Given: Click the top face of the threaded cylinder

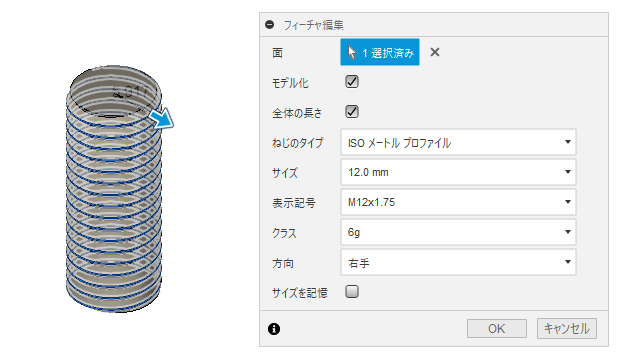Looking at the screenshot, I should pyautogui.click(x=114, y=92).
